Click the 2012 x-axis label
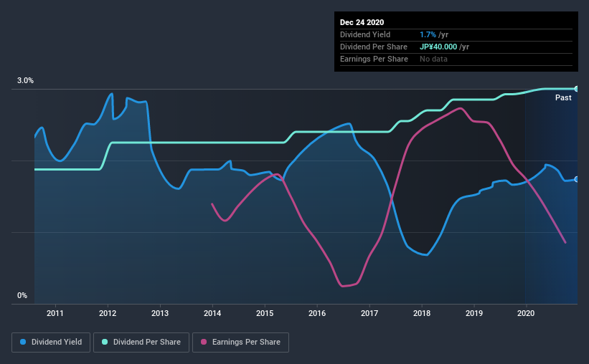The image size is (589, 364). tap(108, 313)
